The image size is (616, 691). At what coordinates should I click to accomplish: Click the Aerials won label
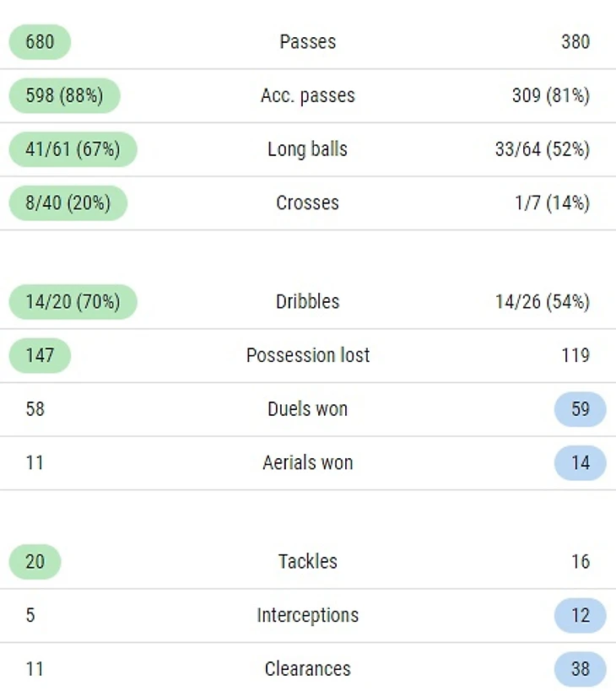(x=307, y=463)
